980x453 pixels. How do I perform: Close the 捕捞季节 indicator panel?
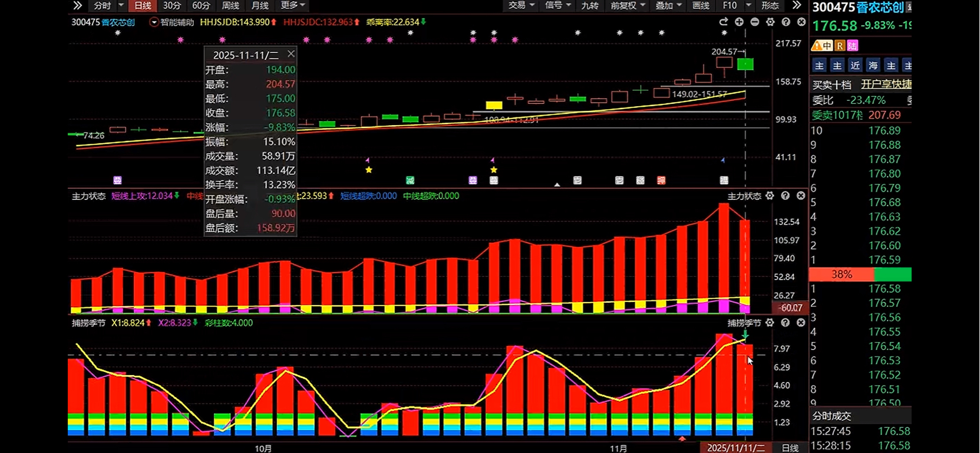point(801,323)
